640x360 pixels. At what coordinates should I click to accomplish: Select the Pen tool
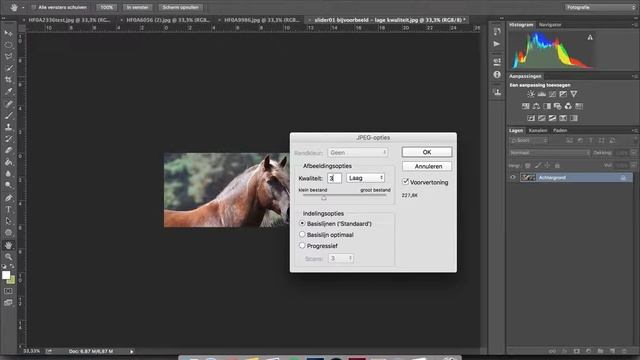(8, 198)
